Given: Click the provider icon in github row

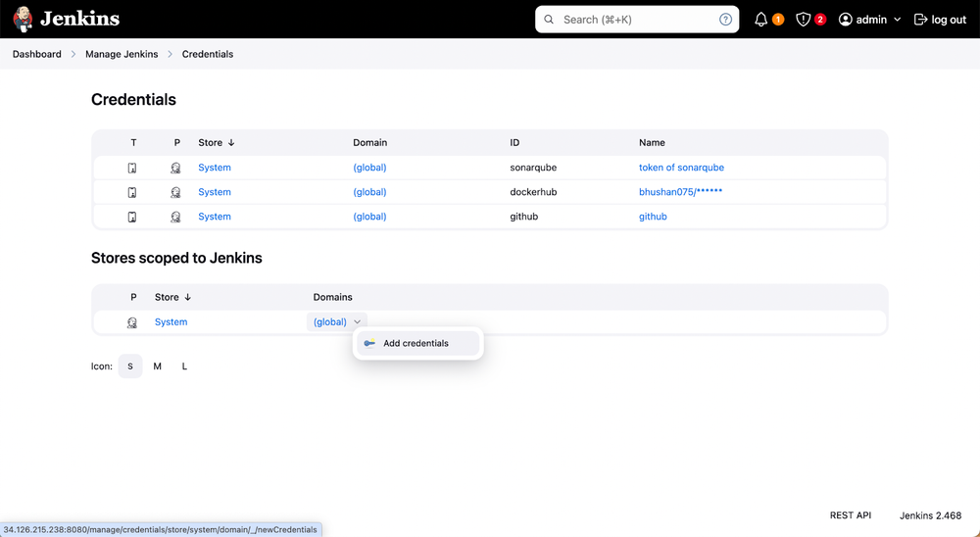Looking at the screenshot, I should click(175, 217).
